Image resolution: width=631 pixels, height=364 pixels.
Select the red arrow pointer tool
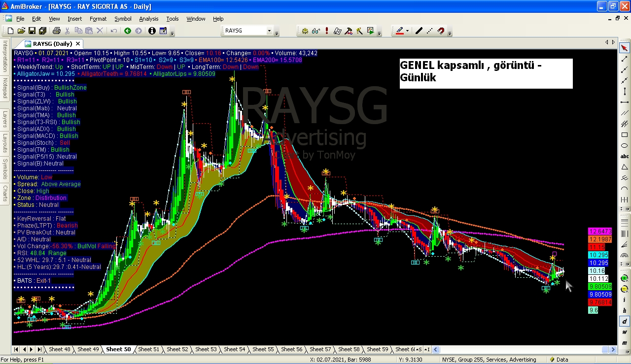(625, 48)
